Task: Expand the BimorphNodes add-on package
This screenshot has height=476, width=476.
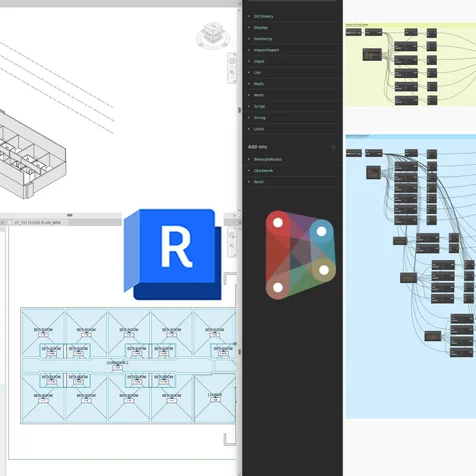Action: click(x=268, y=159)
